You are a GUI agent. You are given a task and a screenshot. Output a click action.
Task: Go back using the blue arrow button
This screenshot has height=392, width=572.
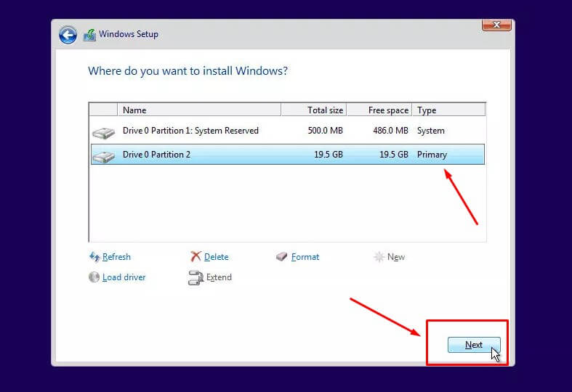point(68,35)
